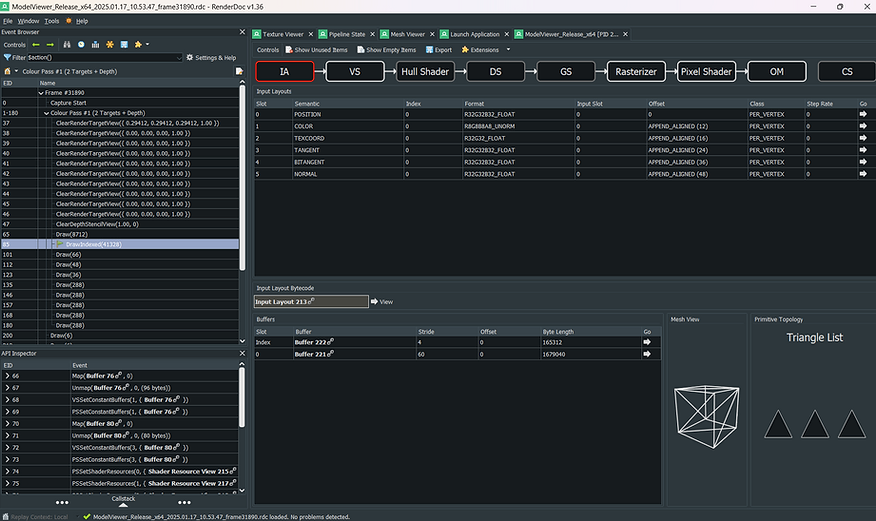This screenshot has width=876, height=521.
Task: Click the mesh view wireframe cube thumbnail
Action: (707, 416)
